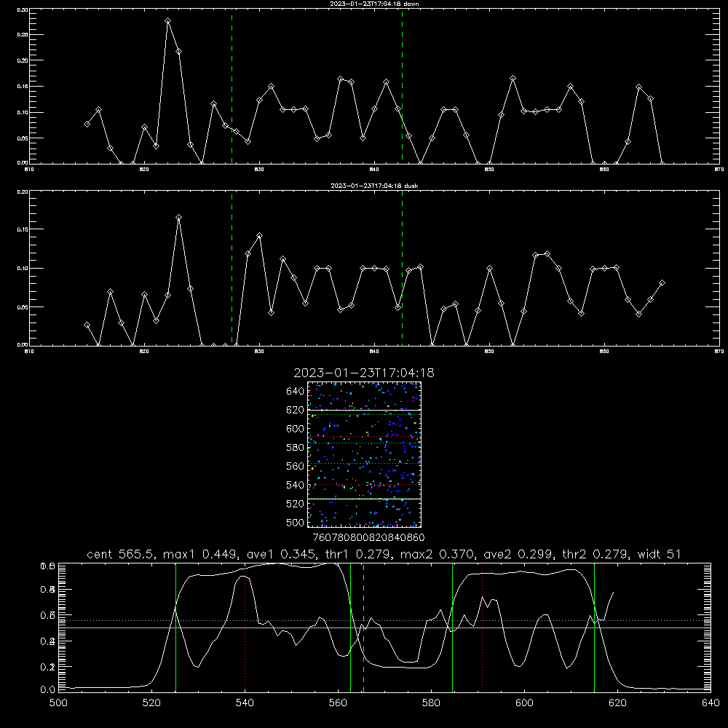Click the 600 label on bottom plot x-axis

[x=524, y=703]
